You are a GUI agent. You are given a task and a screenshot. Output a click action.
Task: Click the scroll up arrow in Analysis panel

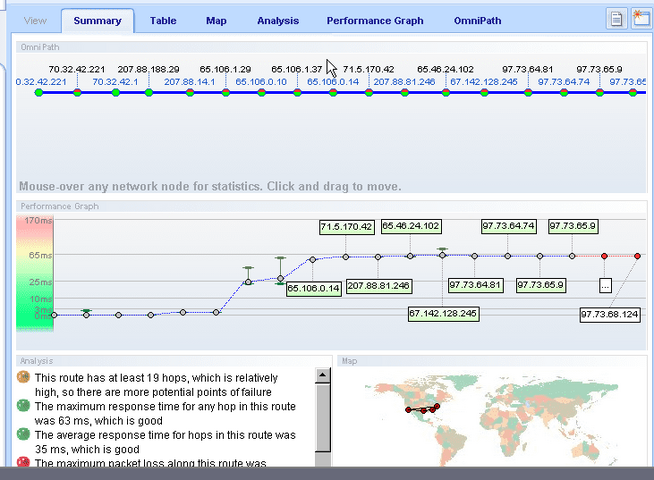(x=323, y=375)
